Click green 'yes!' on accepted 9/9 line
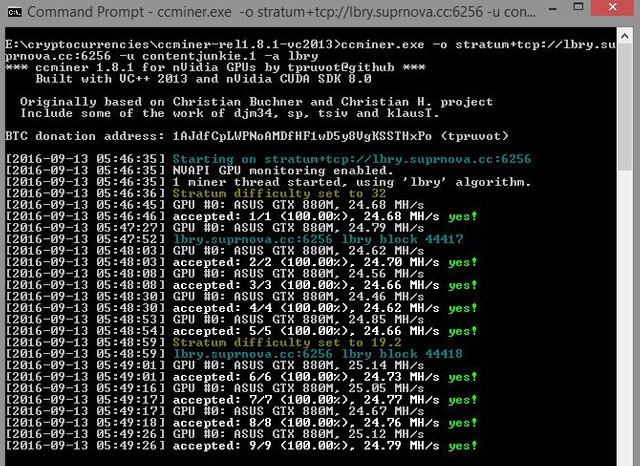 pos(462,446)
